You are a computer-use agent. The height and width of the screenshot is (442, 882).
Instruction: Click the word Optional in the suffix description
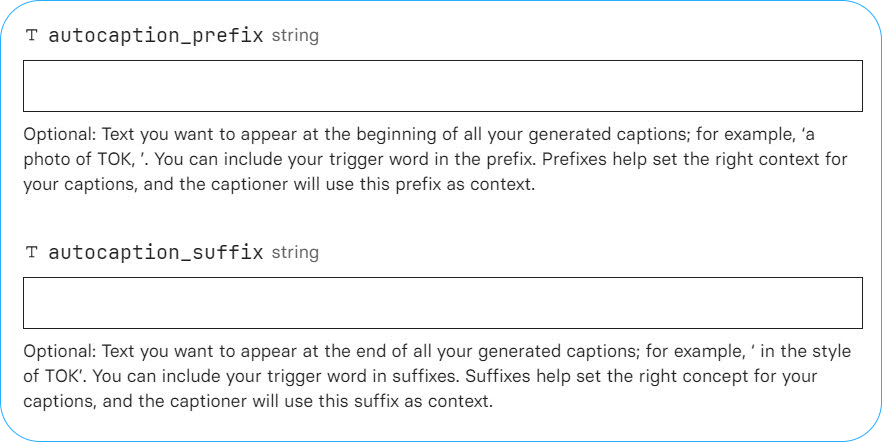(60, 353)
